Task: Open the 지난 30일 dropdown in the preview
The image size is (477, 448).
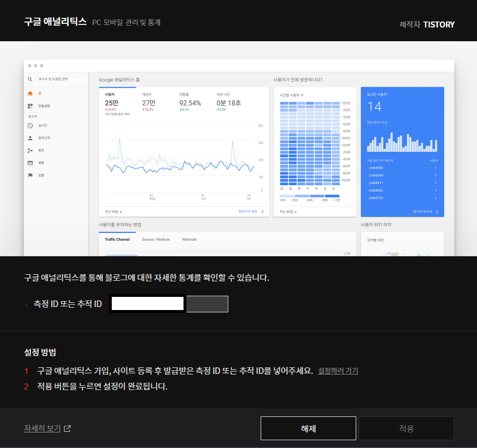Action: click(x=288, y=211)
